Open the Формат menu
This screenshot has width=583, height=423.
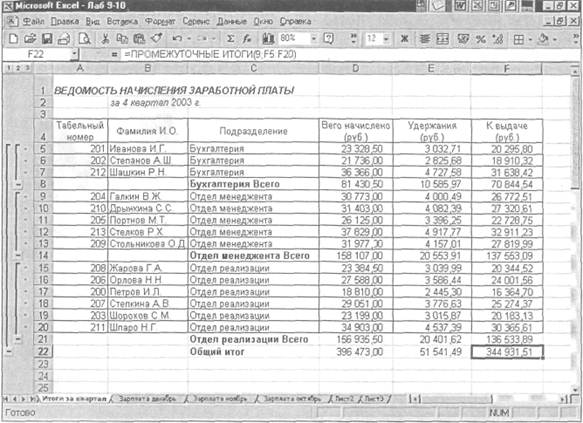[160, 22]
